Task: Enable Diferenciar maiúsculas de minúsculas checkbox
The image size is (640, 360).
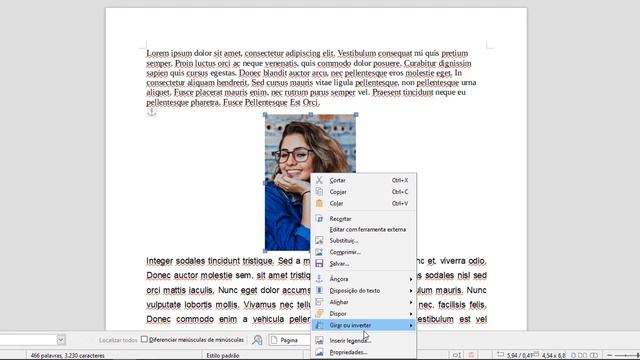Action: 144,339
